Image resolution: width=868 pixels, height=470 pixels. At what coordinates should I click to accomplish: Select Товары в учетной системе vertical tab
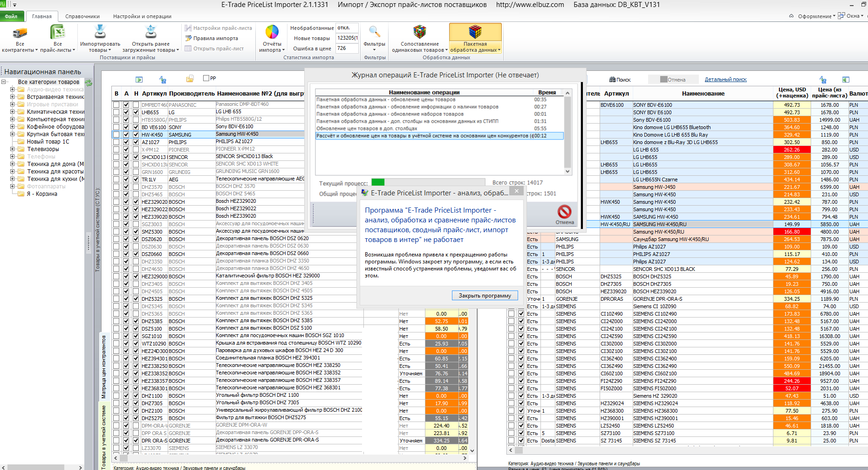tap(103, 436)
